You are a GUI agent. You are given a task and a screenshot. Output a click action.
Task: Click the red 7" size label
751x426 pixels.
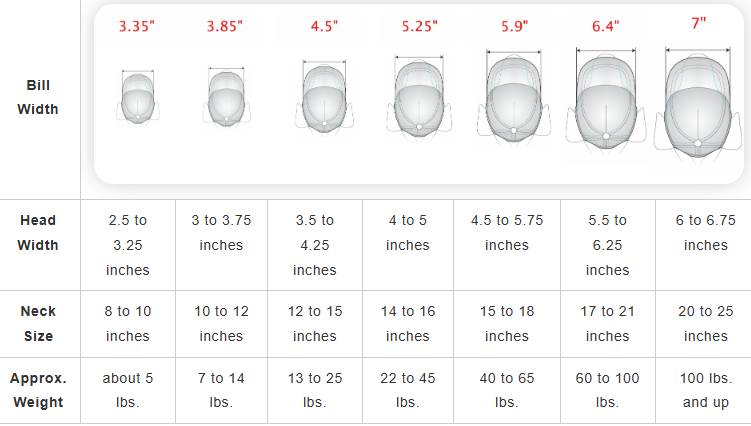click(699, 23)
